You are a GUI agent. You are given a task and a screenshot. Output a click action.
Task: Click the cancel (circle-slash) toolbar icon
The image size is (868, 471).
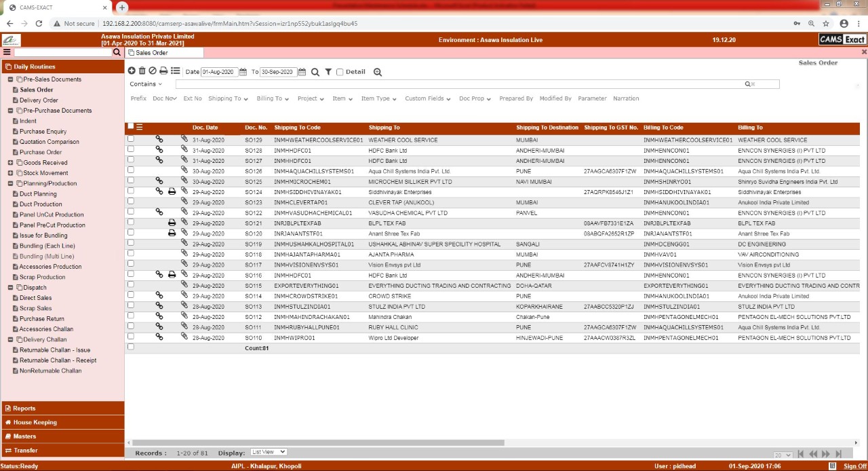pos(153,71)
